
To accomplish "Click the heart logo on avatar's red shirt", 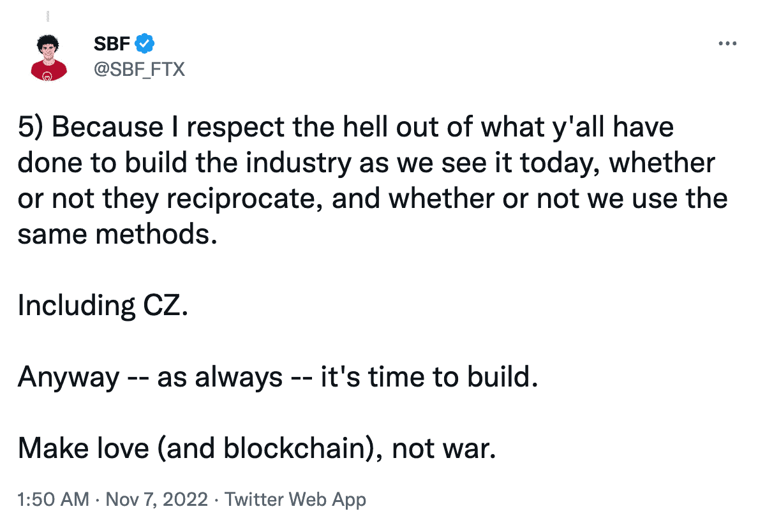I will pos(47,76).
